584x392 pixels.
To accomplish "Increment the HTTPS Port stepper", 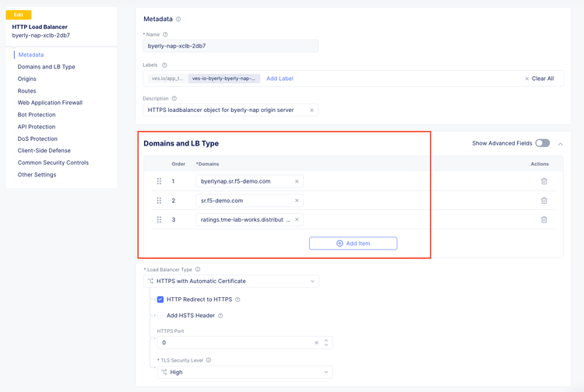I will tap(326, 340).
